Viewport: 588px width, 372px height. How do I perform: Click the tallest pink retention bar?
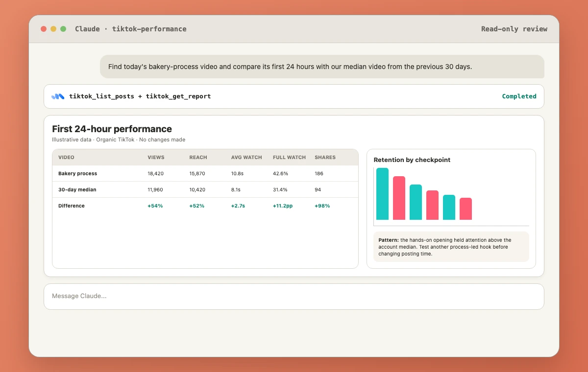point(399,198)
